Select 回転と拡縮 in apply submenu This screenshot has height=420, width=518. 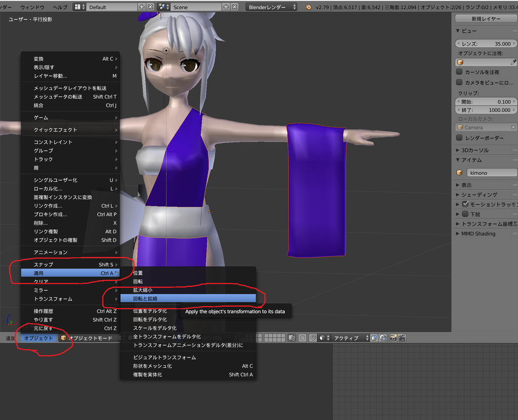point(188,299)
